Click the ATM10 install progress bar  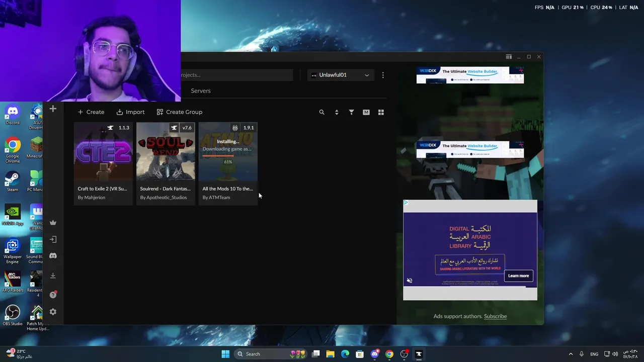pos(227,156)
